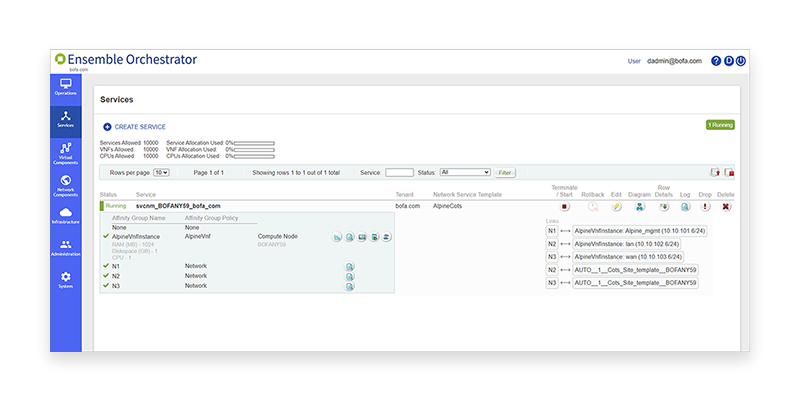Open the Edit icon for svcnm_BOFANY59_bofa_com
Screen dimensions: 800x402
[x=617, y=206]
